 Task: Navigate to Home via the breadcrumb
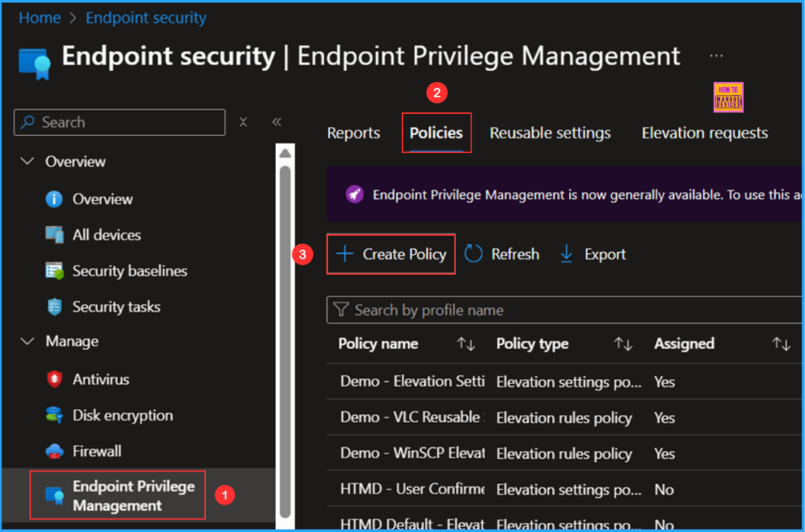(39, 17)
